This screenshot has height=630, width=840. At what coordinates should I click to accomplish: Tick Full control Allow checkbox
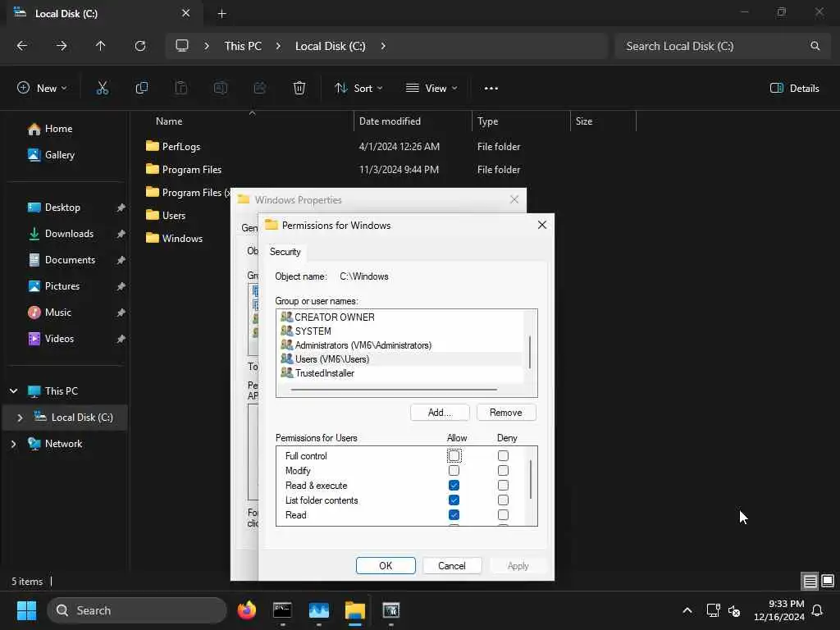454,456
